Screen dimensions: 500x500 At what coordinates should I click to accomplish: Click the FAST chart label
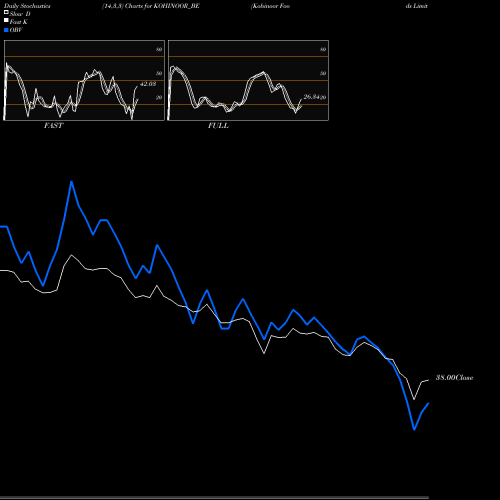53,126
